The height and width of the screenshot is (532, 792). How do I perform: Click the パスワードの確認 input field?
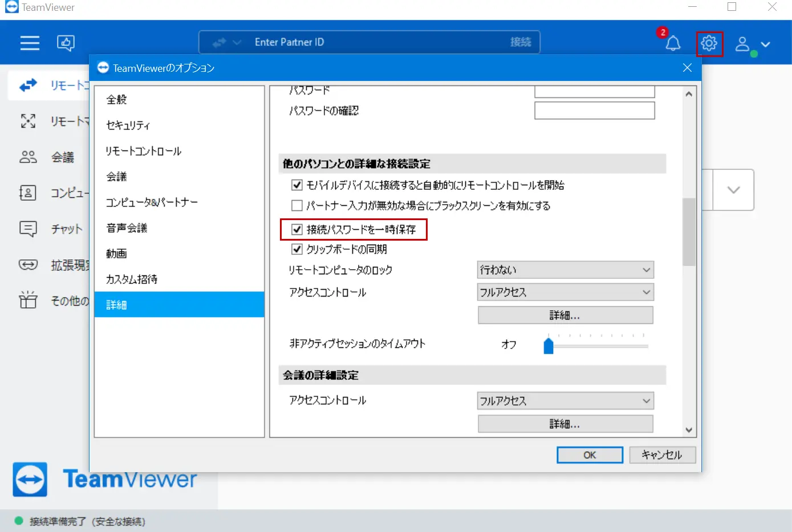coord(595,111)
